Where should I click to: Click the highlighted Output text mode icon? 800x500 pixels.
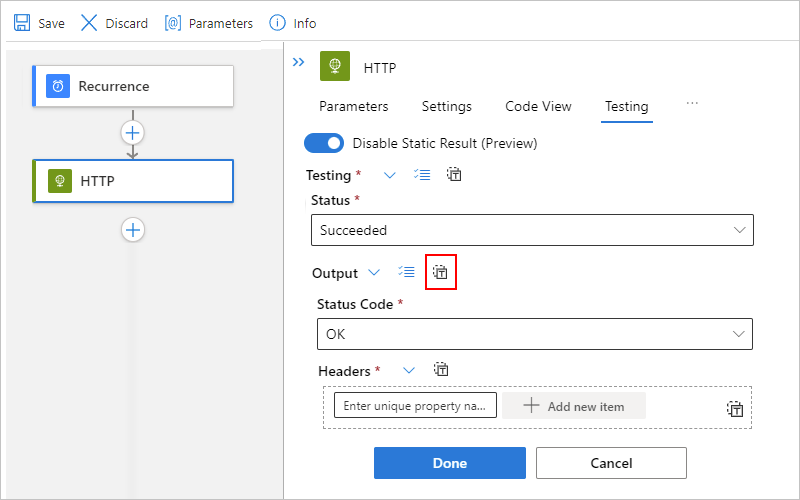click(x=441, y=272)
